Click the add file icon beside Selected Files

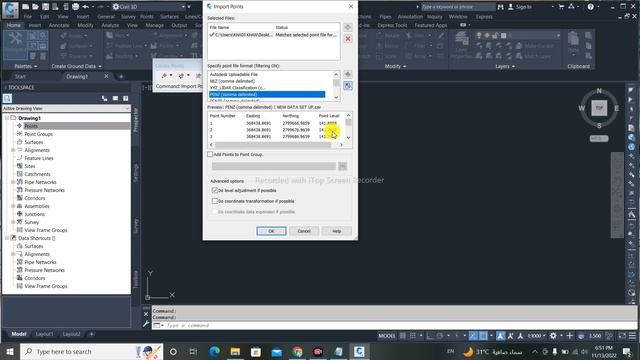(348, 27)
